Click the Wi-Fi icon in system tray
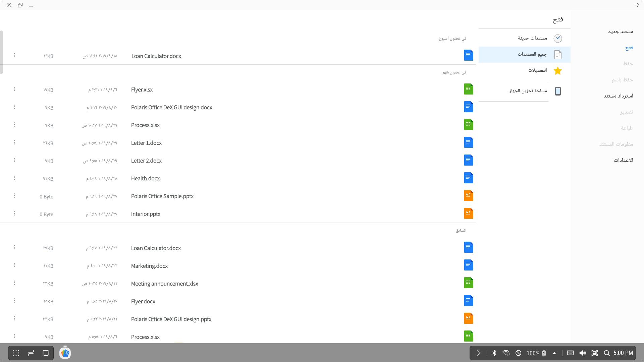 click(506, 353)
